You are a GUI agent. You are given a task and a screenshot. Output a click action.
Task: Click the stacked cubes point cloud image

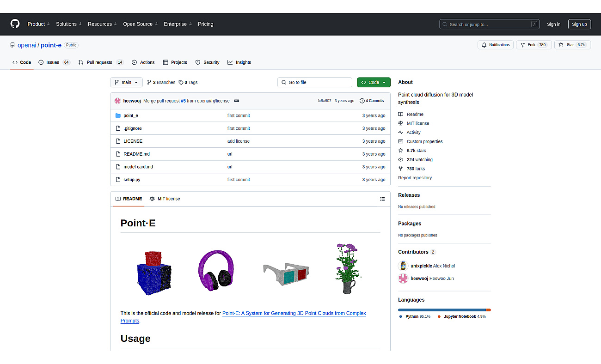click(154, 273)
